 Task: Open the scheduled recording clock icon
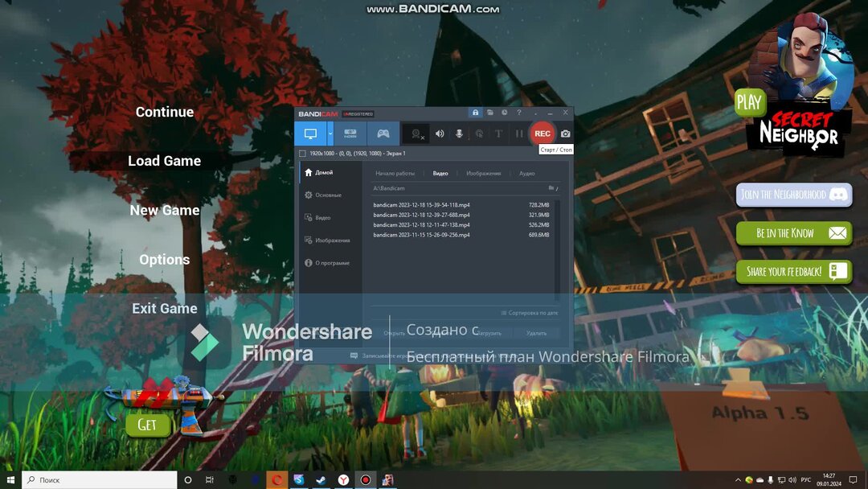click(504, 113)
